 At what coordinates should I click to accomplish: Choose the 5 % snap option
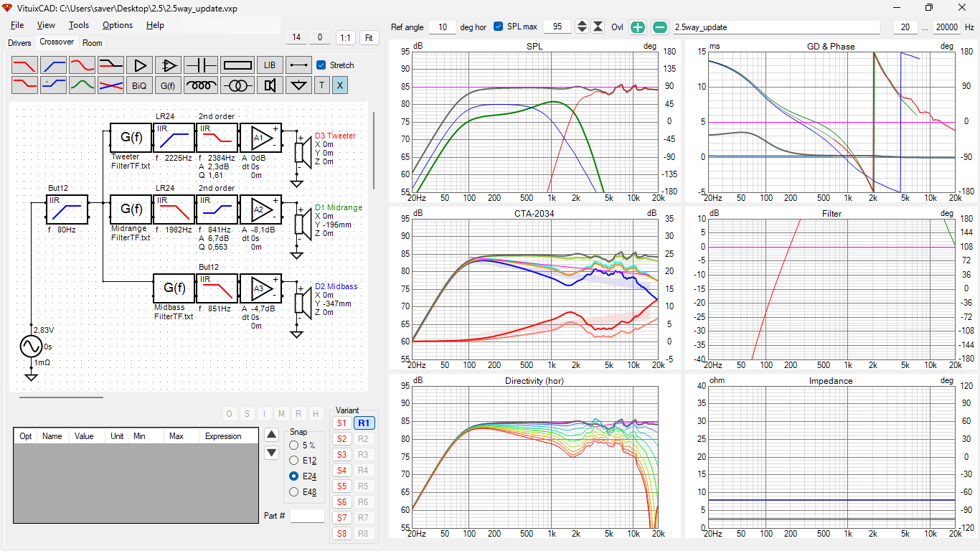pyautogui.click(x=293, y=446)
